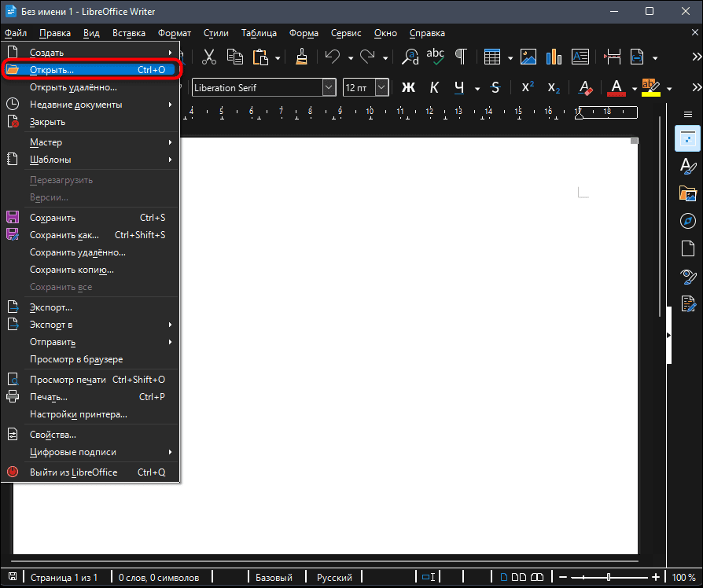This screenshot has height=588, width=703.
Task: Expand the 12 пт font size dropdown
Action: (381, 87)
